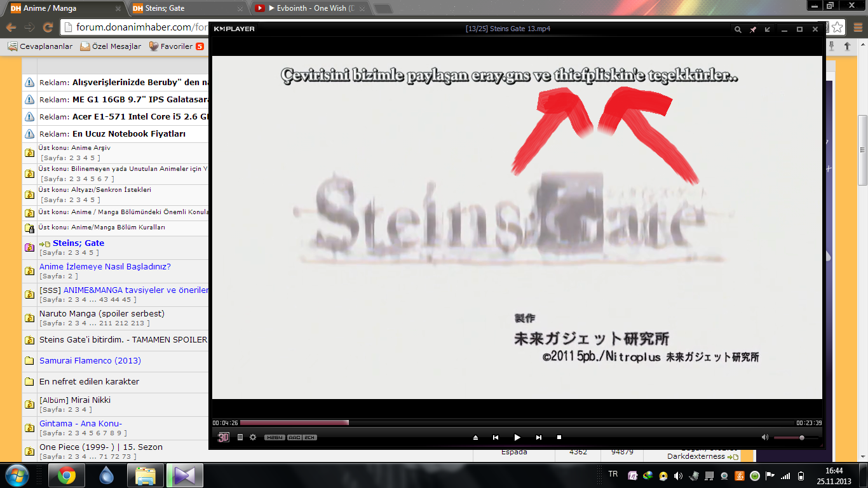Open Windows Explorer from taskbar
The image size is (868, 488).
point(146,475)
